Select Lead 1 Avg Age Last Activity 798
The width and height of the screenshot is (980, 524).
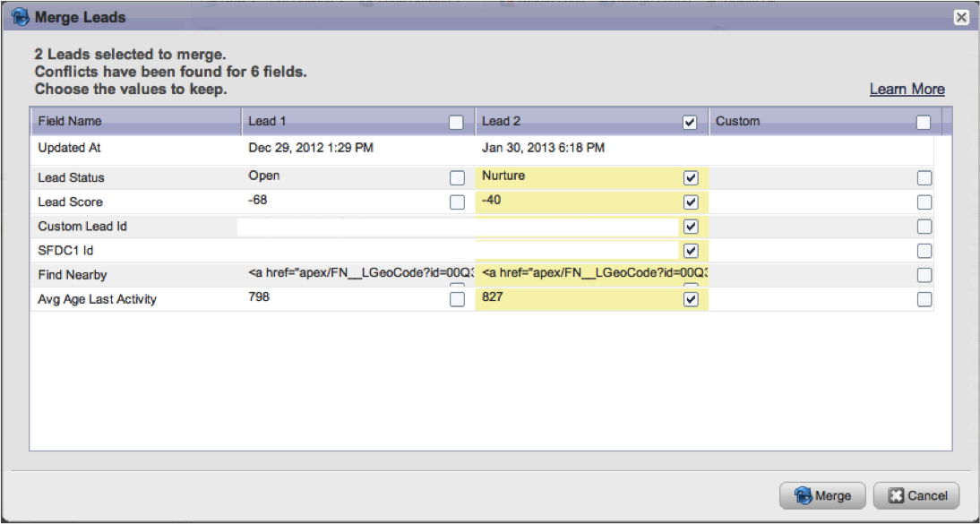[x=457, y=299]
